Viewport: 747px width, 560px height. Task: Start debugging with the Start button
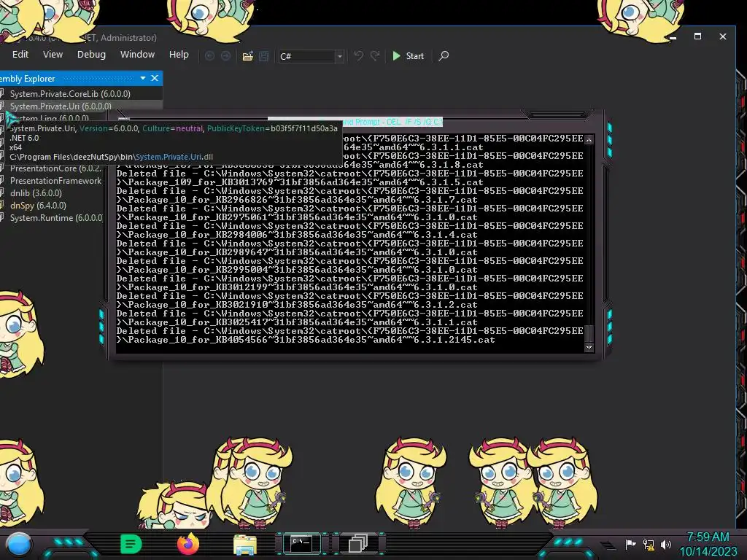pyautogui.click(x=409, y=56)
